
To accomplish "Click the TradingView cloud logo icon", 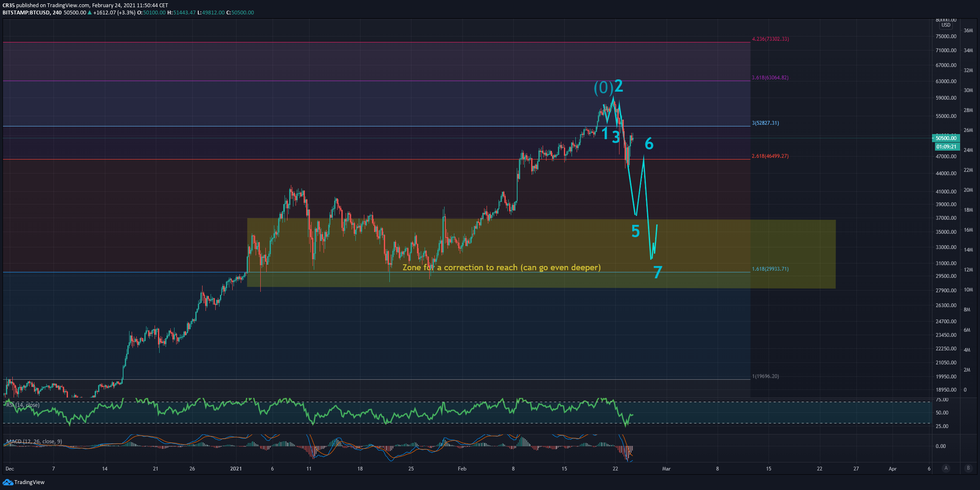I will [8, 482].
